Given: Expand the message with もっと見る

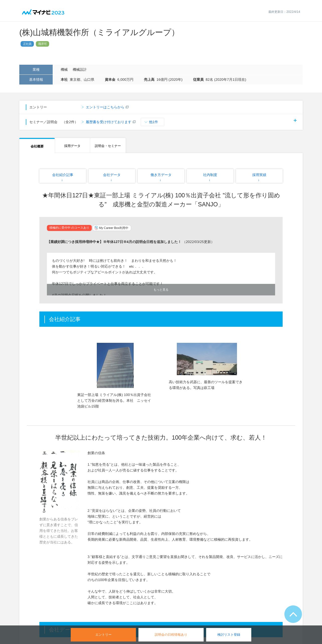Looking at the screenshot, I should point(161,290).
